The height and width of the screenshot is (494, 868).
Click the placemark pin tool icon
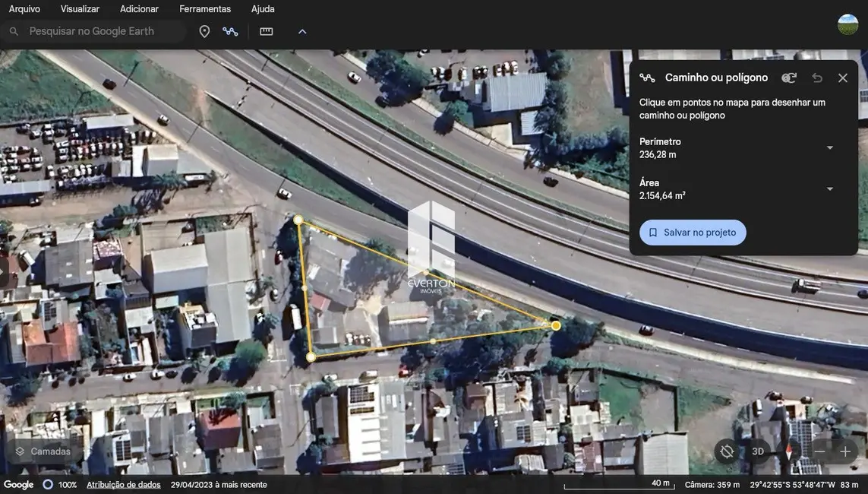(x=204, y=31)
